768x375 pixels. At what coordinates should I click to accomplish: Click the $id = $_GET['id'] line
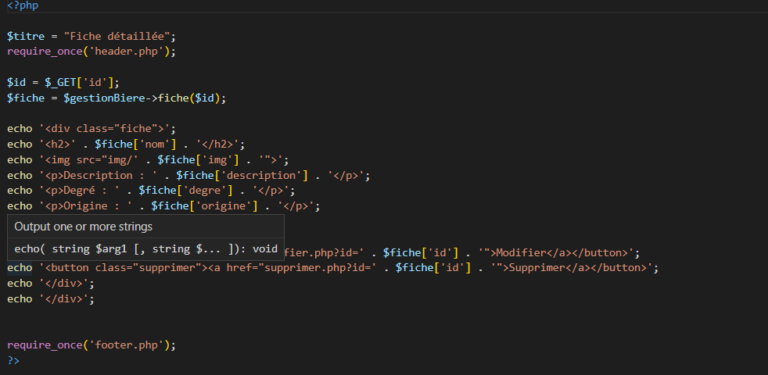[x=63, y=82]
